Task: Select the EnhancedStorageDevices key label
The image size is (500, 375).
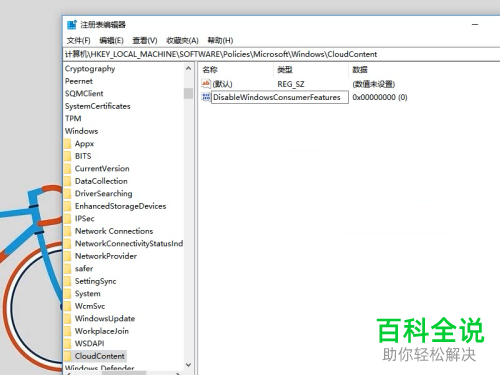Action: point(120,206)
